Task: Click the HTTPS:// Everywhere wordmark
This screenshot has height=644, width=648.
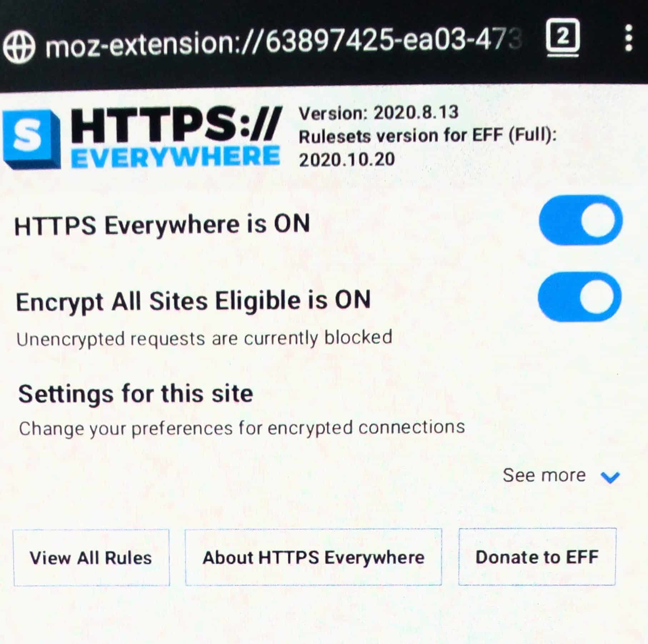Action: (176, 138)
